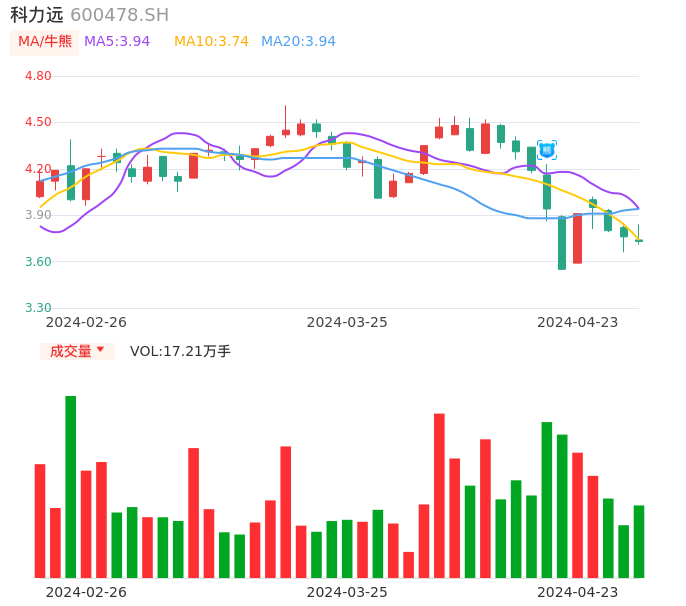Viewport: 686px width, 606px height.
Task: Click the ticker code 600478.SH
Action: 119,15
